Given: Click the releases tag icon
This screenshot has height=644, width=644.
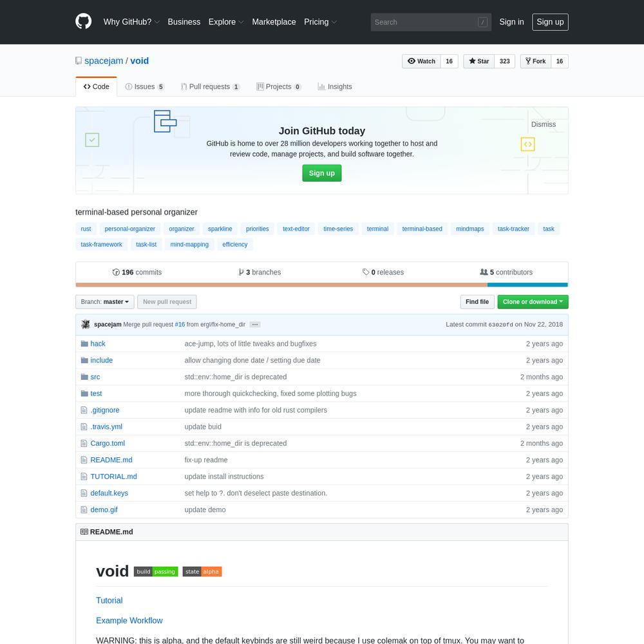Looking at the screenshot, I should tap(366, 272).
